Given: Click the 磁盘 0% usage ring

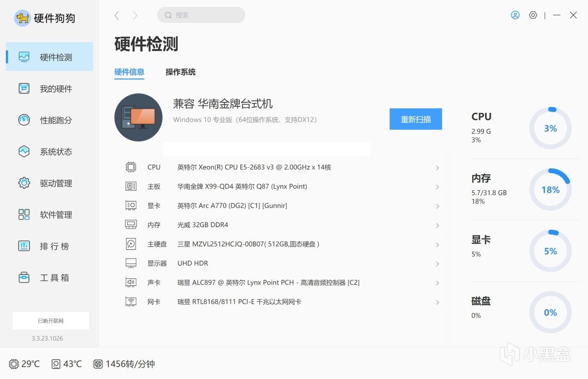Looking at the screenshot, I should [550, 312].
